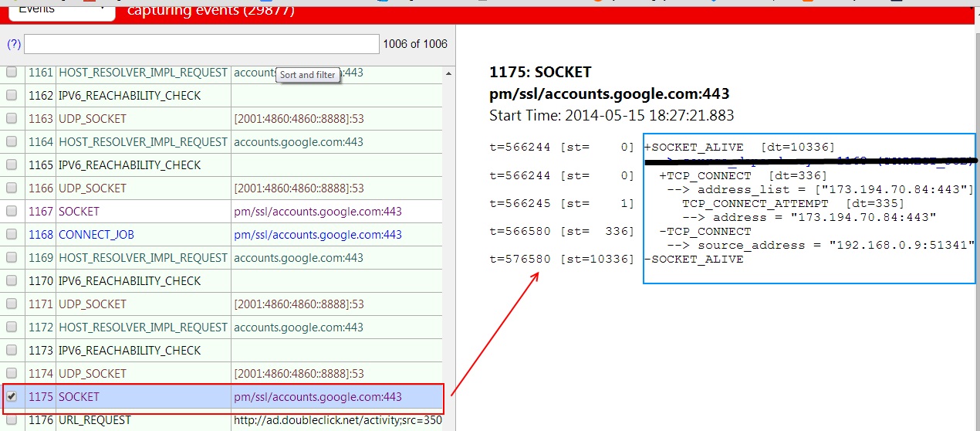This screenshot has height=431, width=980.
Task: Click 1164 HOST_RESOLVER_IMPL_REQUEST source type
Action: (x=143, y=142)
